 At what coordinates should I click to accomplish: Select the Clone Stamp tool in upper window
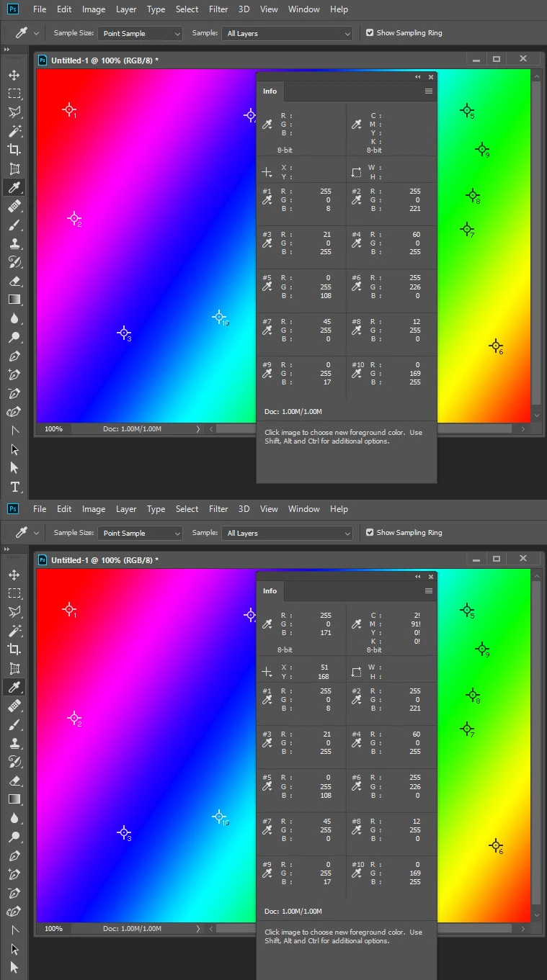click(x=14, y=243)
